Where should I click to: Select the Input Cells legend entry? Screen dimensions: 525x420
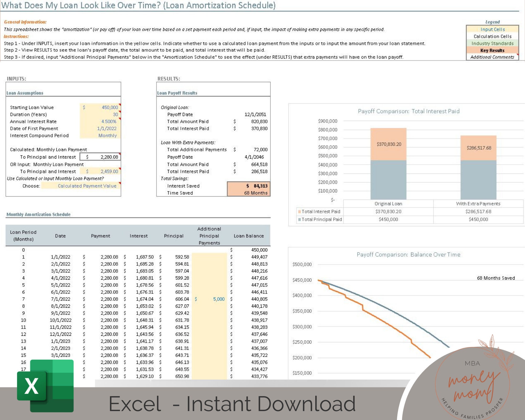pos(493,29)
